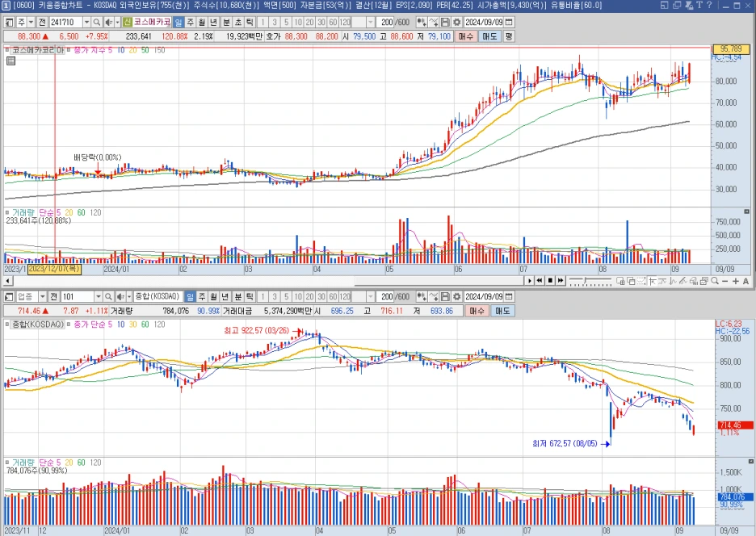Image resolution: width=756 pixels, height=536 pixels.
Task: Click the left arrow of top chart horizontal scrollbar
Action: pyautogui.click(x=8, y=281)
